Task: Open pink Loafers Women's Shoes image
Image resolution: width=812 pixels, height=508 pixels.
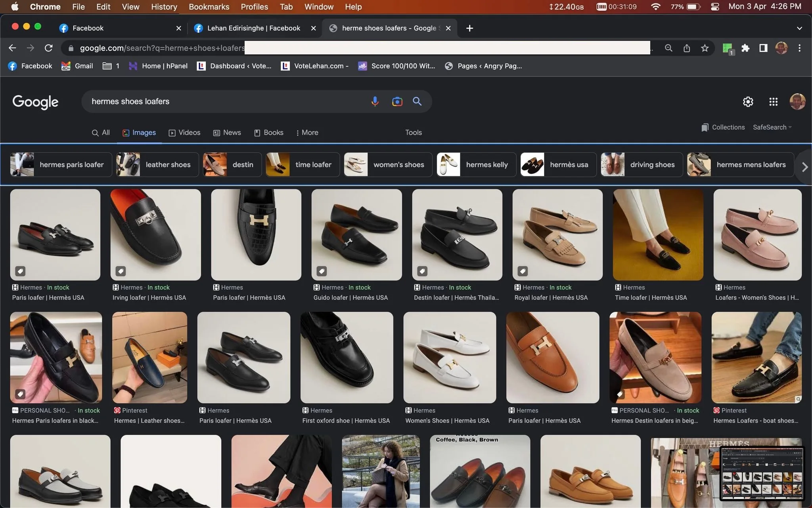Action: click(757, 235)
